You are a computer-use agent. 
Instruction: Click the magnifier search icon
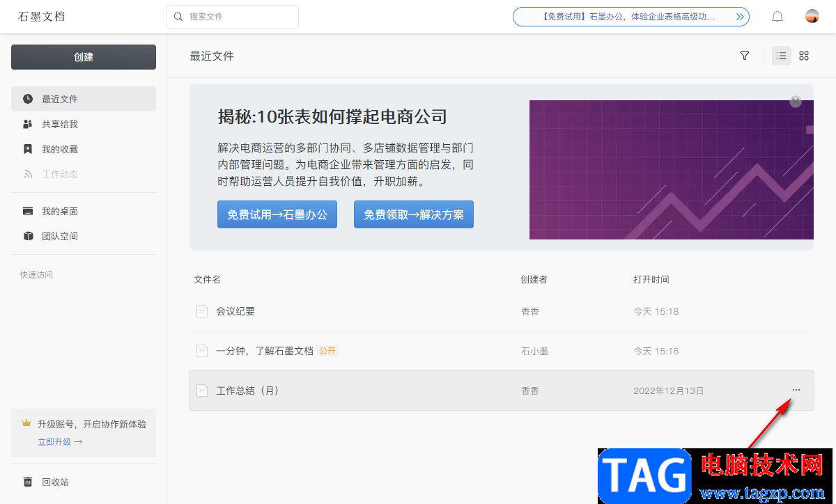click(x=178, y=17)
